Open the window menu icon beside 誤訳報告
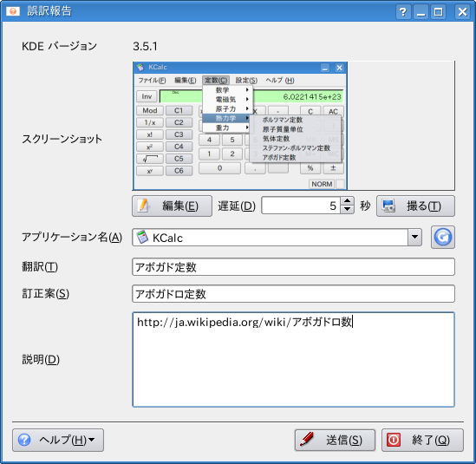Image resolution: width=476 pixels, height=464 pixels. 13,11
